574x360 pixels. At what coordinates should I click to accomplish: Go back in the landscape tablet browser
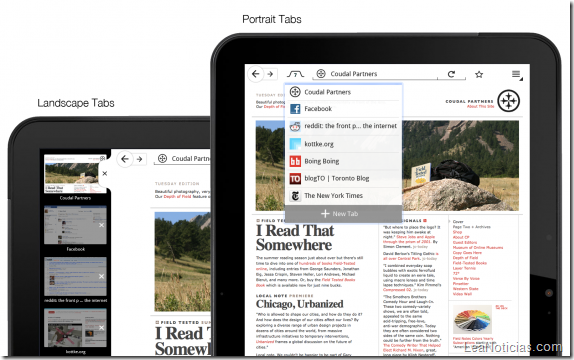125,159
